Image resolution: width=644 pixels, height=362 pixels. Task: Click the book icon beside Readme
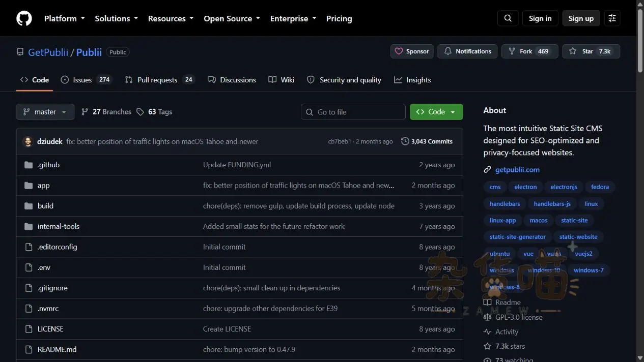(487, 303)
